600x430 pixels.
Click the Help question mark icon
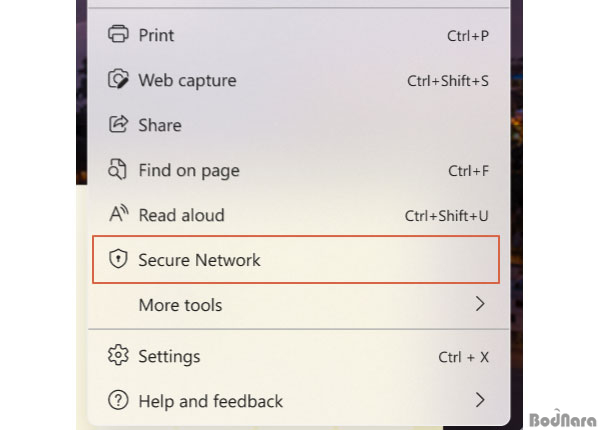(118, 400)
